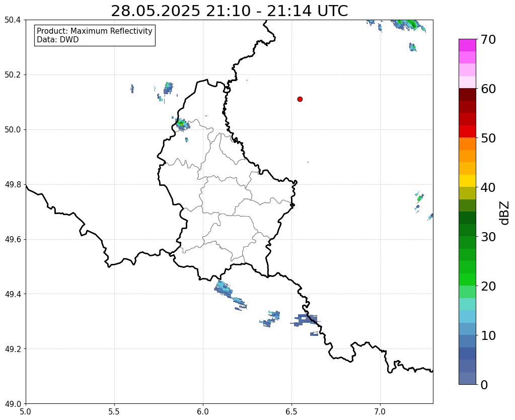Click the magenta swatch at top of colorbar

point(467,45)
